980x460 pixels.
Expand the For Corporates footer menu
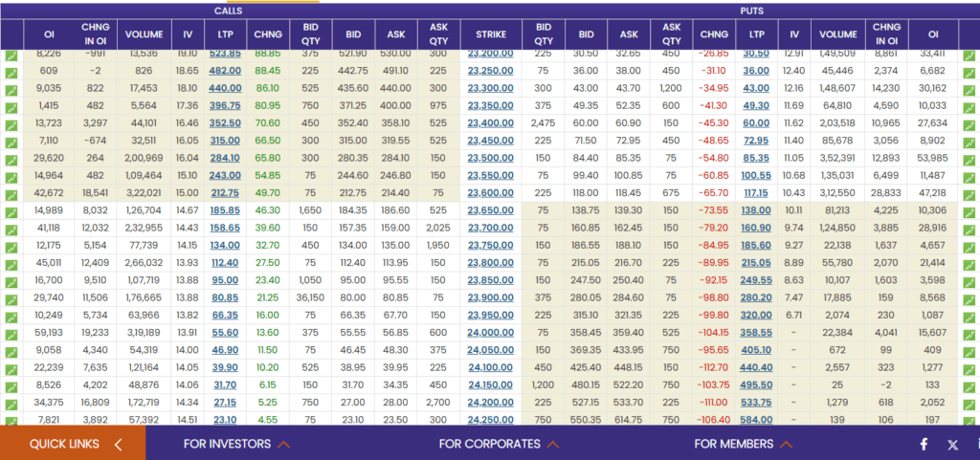tap(499, 444)
